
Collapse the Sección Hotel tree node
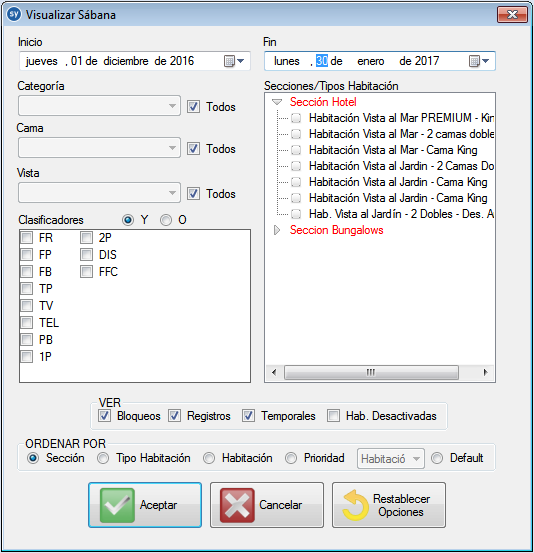(x=277, y=102)
